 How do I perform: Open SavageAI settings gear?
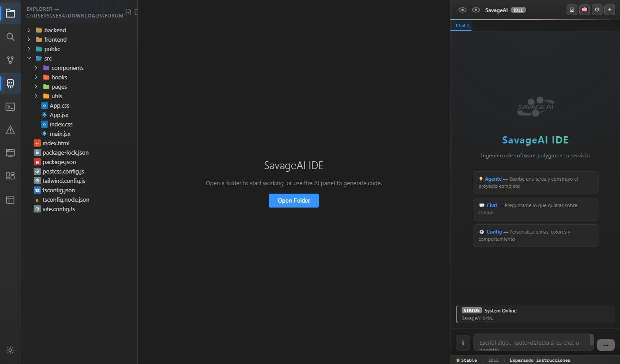click(x=597, y=9)
